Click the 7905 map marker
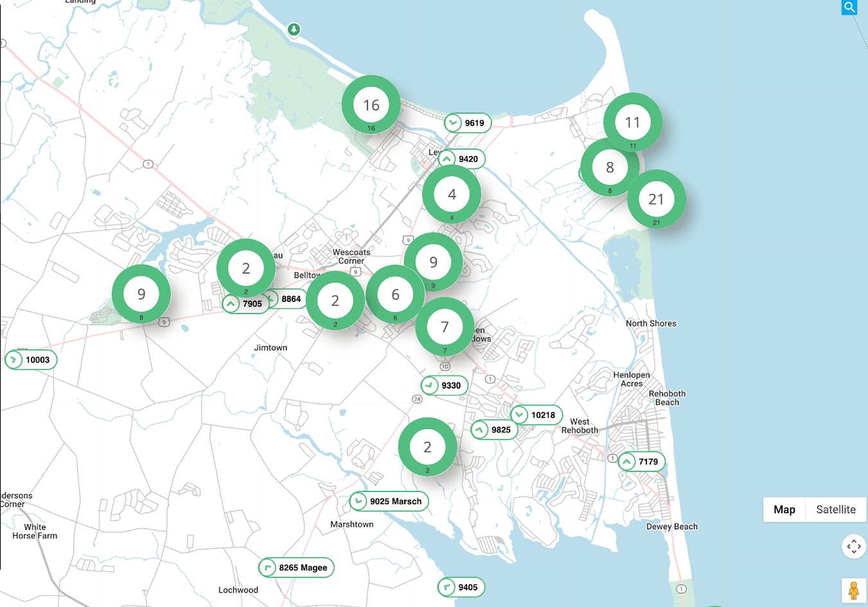 tap(245, 304)
